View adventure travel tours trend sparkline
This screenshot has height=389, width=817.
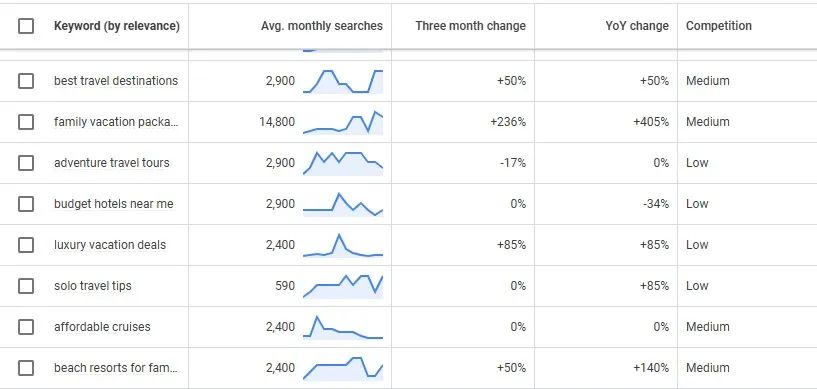[343, 163]
